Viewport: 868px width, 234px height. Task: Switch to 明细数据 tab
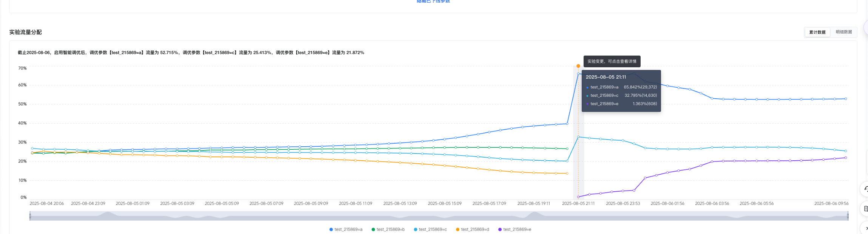(843, 32)
